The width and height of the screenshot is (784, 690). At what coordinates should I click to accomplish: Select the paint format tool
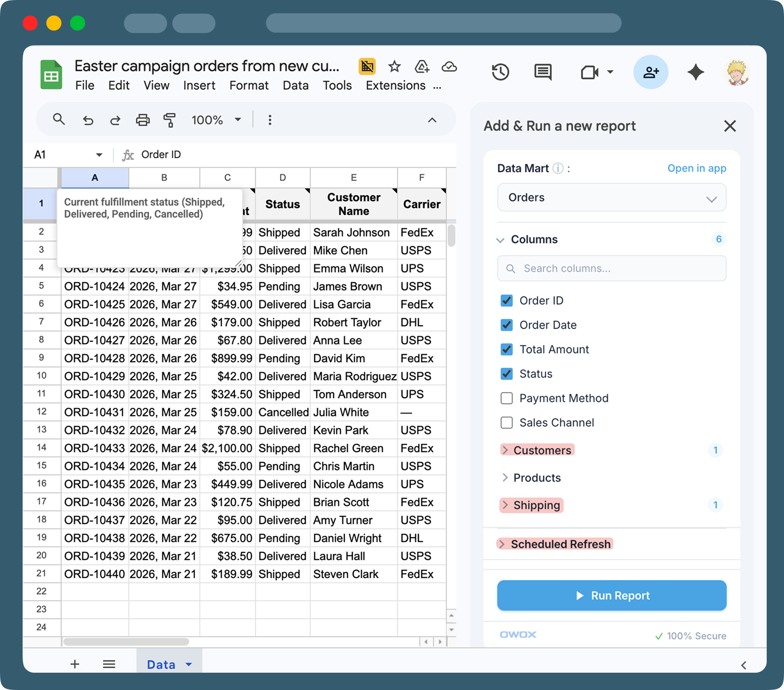[170, 120]
